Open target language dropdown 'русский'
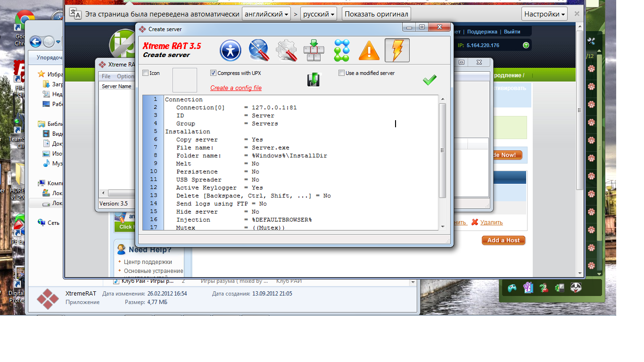644x362 pixels. (x=319, y=14)
